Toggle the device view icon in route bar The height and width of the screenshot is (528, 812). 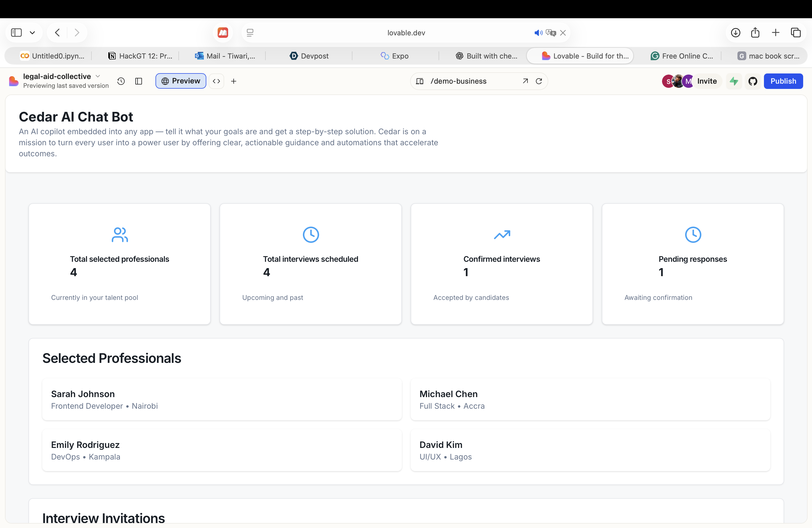click(x=420, y=81)
